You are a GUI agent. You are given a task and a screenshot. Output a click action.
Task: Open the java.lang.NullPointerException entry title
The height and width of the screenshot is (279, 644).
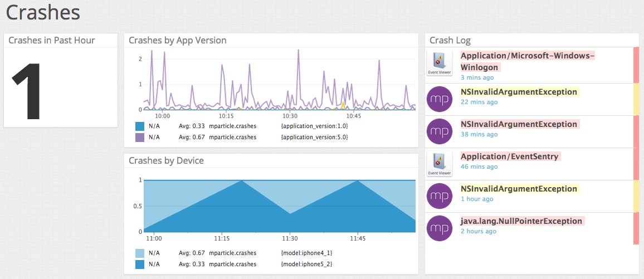tap(521, 221)
